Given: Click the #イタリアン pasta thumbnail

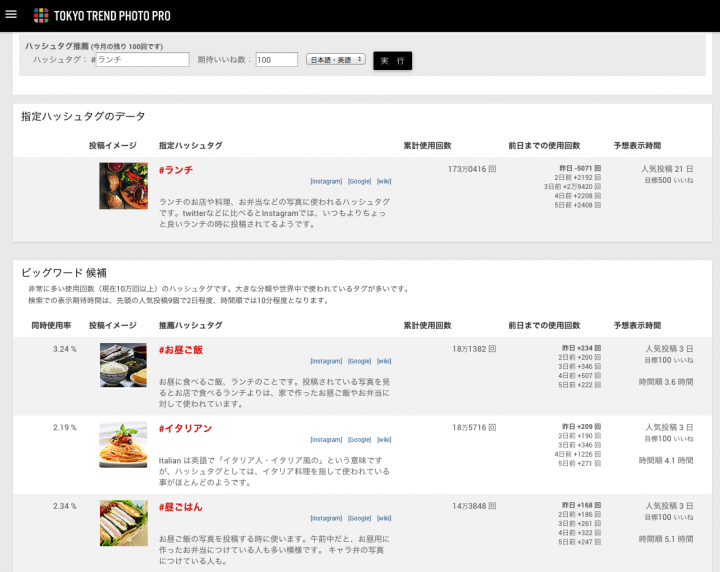Looking at the screenshot, I should click(x=123, y=444).
